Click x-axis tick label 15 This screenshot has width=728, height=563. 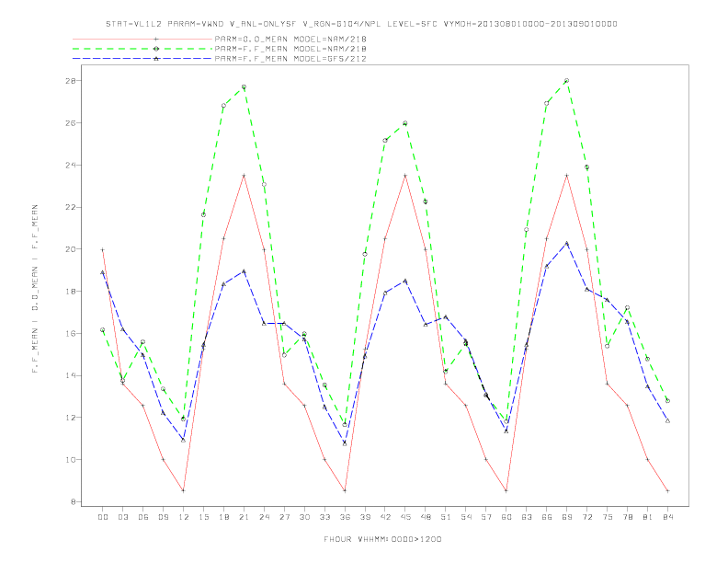pyautogui.click(x=203, y=517)
